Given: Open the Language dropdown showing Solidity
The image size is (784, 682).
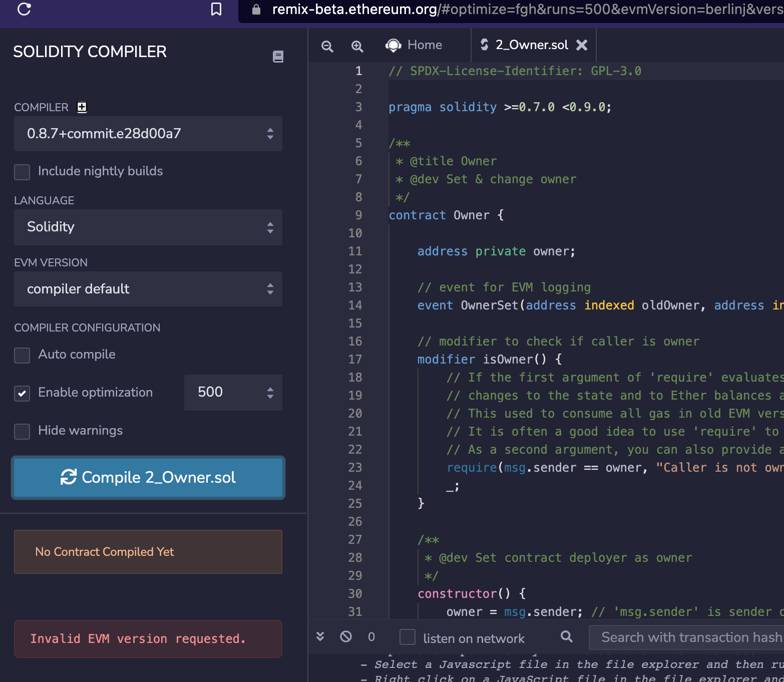Looking at the screenshot, I should tap(148, 227).
